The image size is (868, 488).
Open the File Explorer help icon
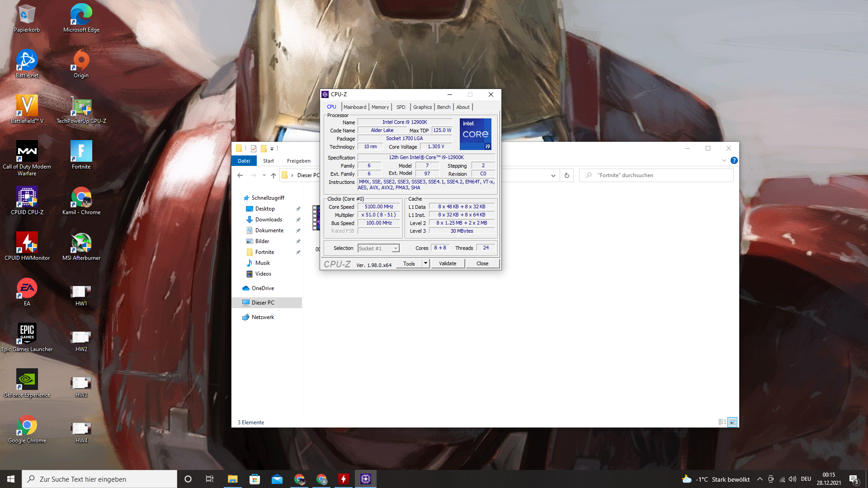coord(734,160)
